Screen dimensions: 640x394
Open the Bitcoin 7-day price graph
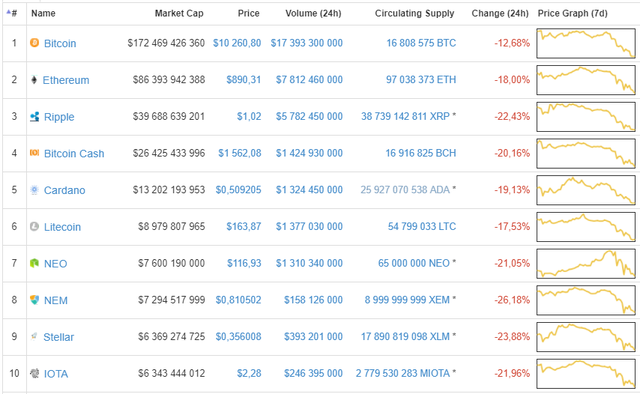click(586, 43)
